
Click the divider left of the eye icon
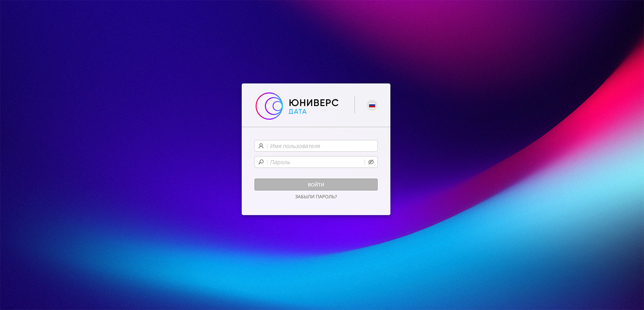(364, 162)
